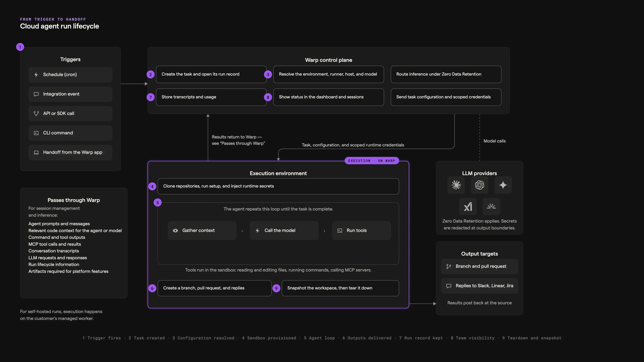
Task: Click Results post back at the source caption
Action: coord(479,303)
